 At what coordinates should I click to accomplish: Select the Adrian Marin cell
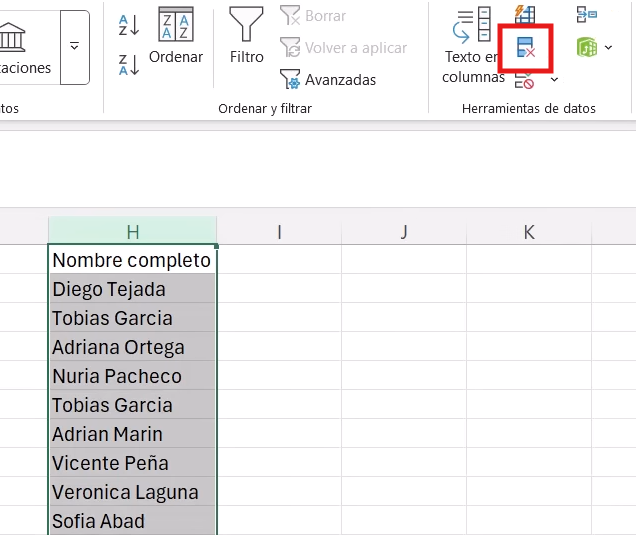[132, 434]
